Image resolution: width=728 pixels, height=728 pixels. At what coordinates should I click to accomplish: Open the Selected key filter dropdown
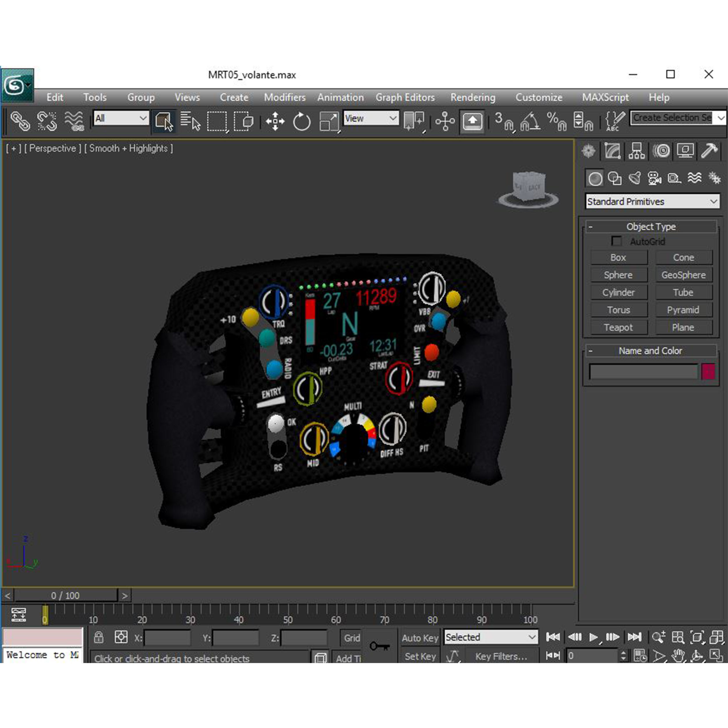(491, 637)
